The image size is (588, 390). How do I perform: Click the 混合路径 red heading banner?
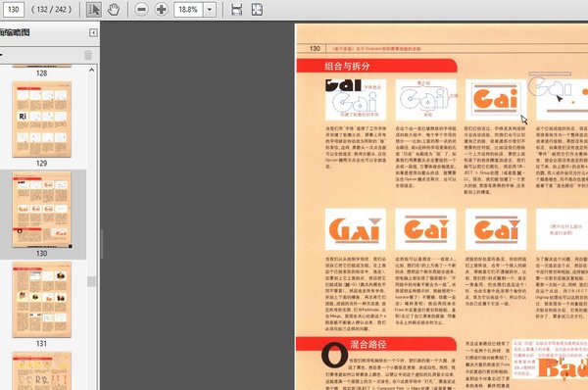coord(376,344)
